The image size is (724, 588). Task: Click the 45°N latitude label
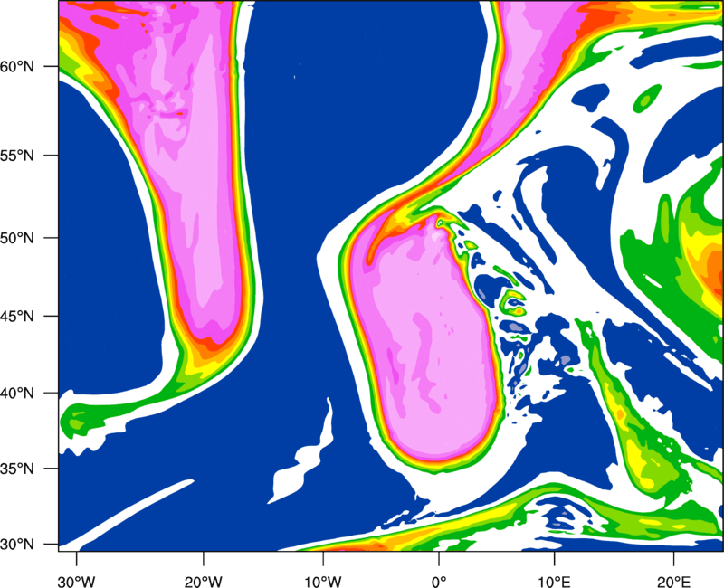pyautogui.click(x=17, y=317)
